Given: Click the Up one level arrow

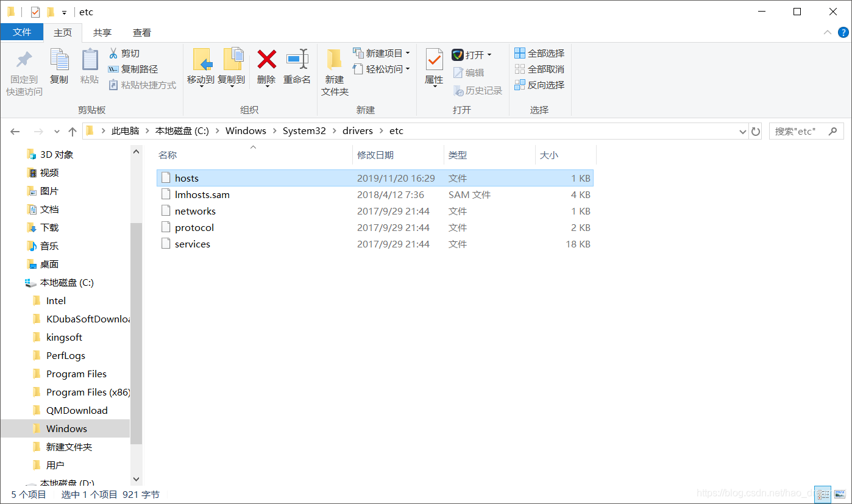Looking at the screenshot, I should 73,131.
